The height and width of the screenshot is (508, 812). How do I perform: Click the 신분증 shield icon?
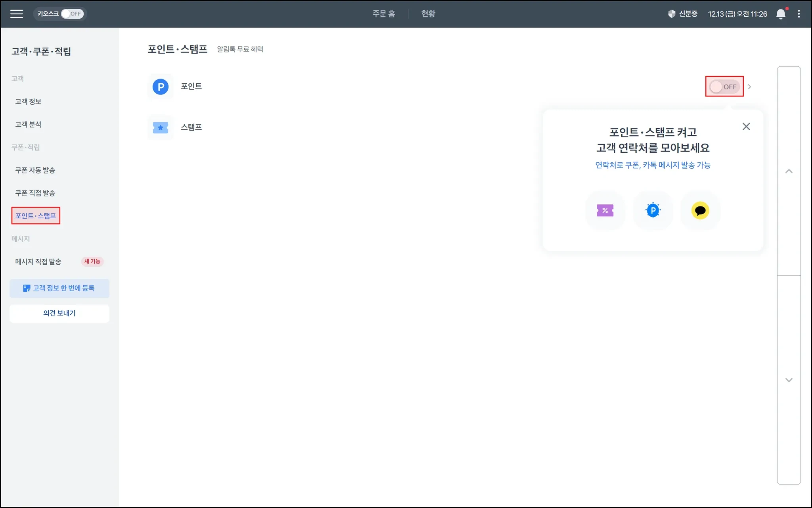tap(672, 14)
